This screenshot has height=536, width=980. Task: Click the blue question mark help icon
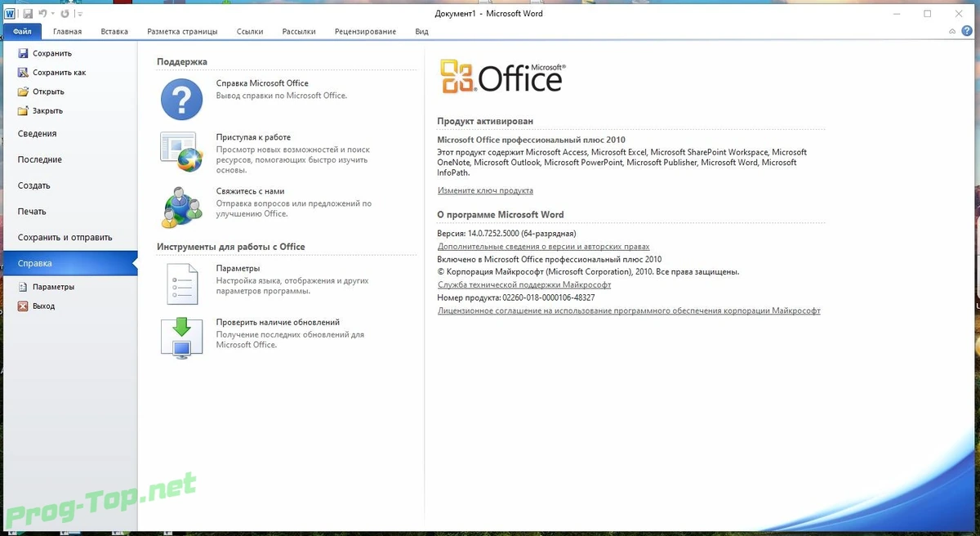tap(181, 99)
